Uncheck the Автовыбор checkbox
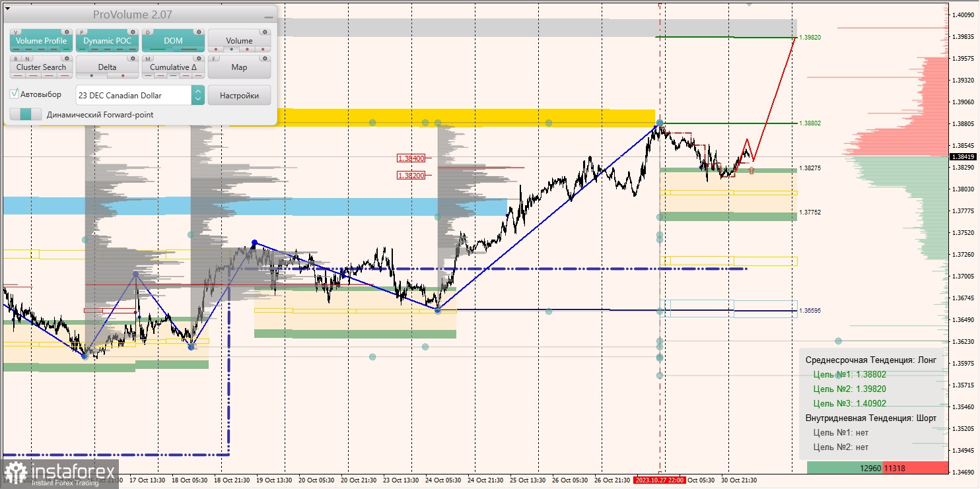This screenshot has height=489, width=980. tap(14, 94)
